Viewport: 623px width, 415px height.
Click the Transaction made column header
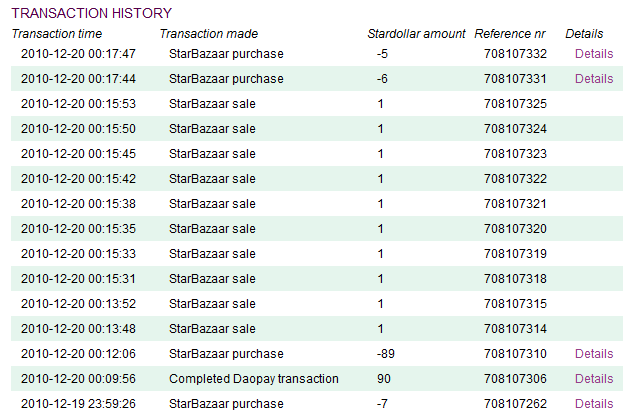tap(209, 34)
